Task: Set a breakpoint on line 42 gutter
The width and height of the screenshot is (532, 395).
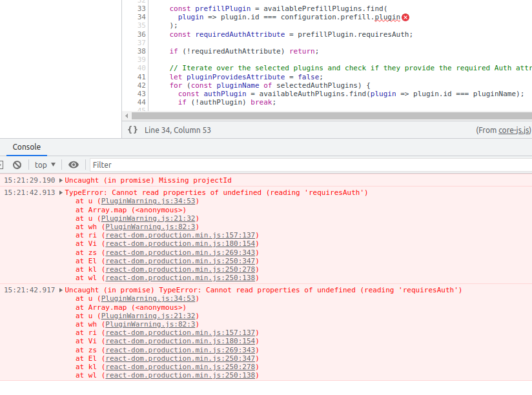Action: [x=141, y=85]
